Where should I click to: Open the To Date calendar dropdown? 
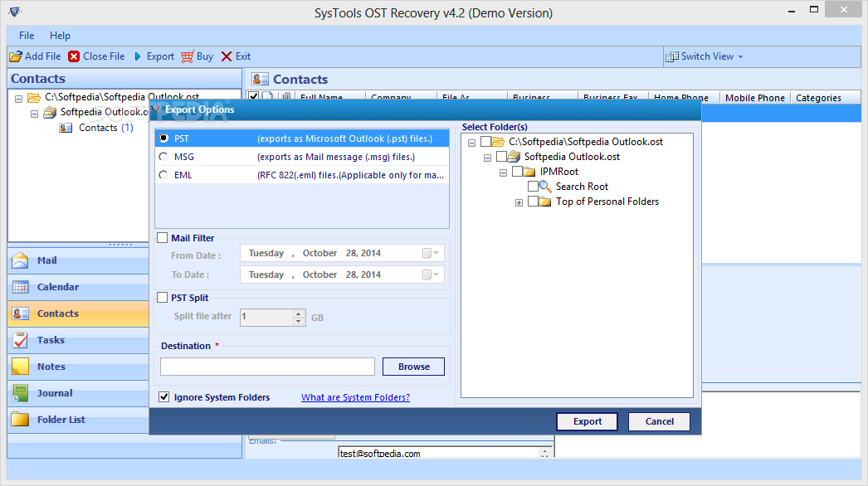click(431, 275)
